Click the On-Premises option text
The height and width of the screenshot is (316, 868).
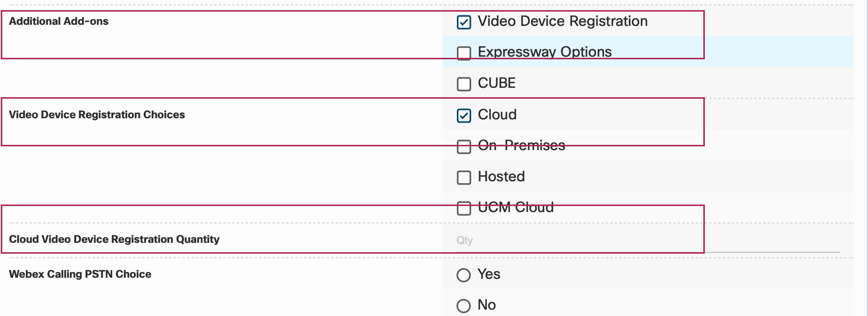tap(521, 146)
